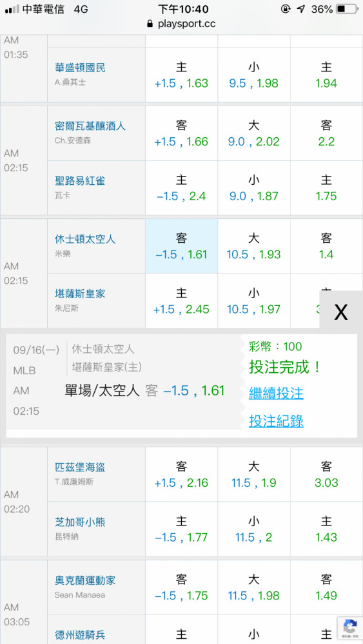Tap the orientation lock status icon
The image size is (363, 644).
[285, 8]
